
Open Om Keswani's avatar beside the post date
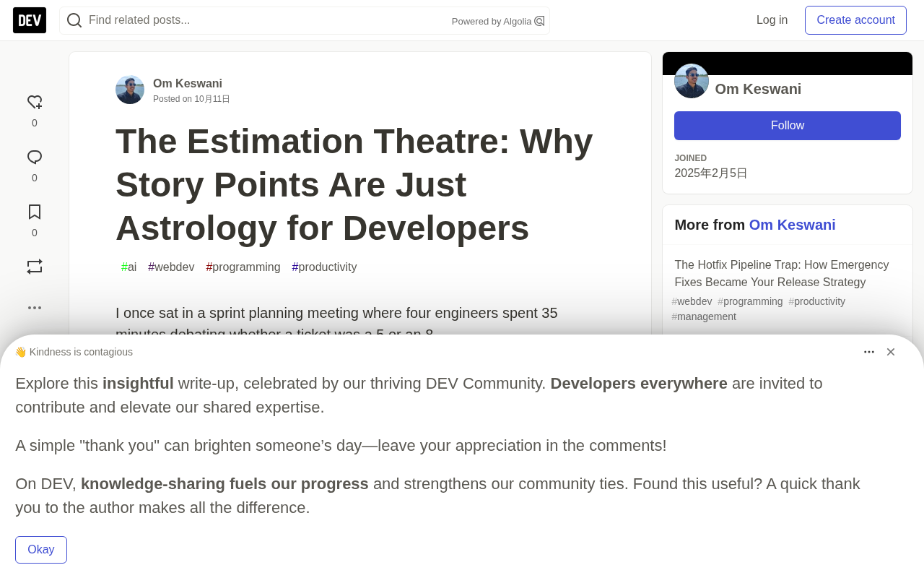click(130, 90)
